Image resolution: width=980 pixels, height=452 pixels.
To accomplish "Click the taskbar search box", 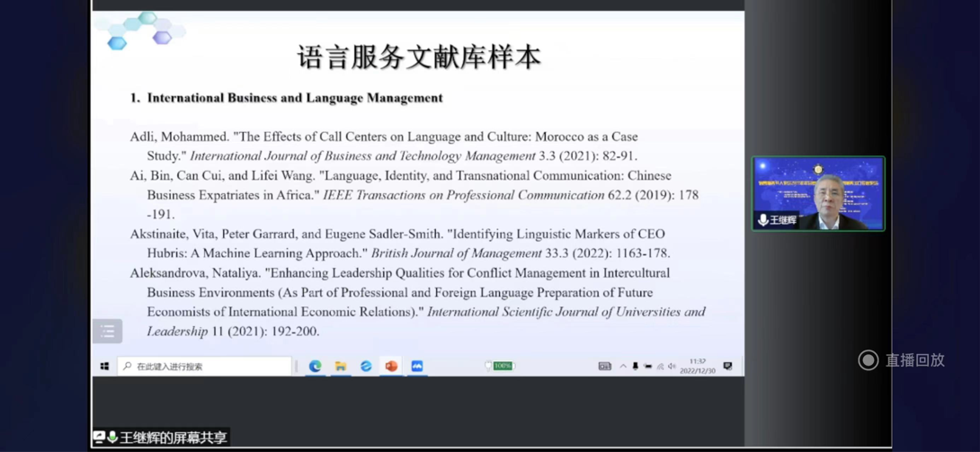I will (204, 367).
